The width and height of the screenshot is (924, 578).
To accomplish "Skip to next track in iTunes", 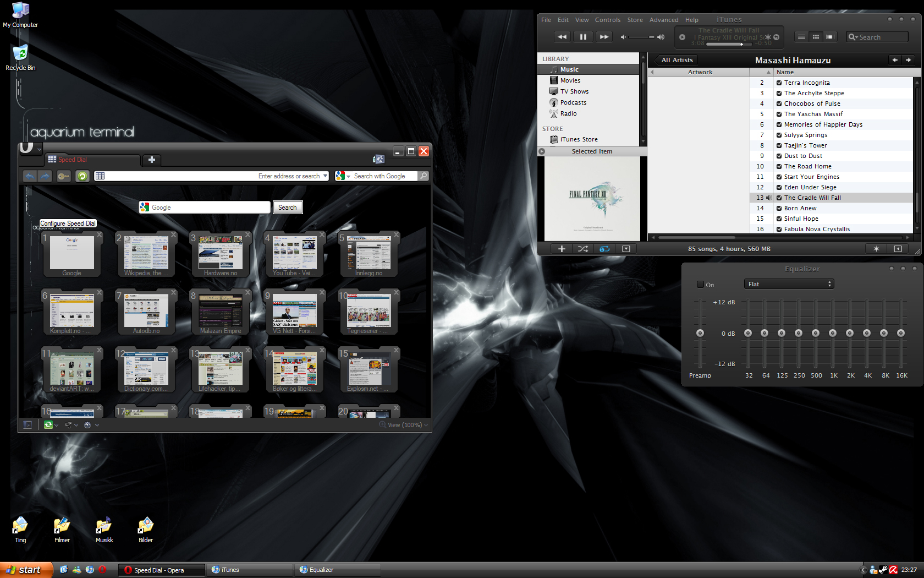I will pos(604,37).
